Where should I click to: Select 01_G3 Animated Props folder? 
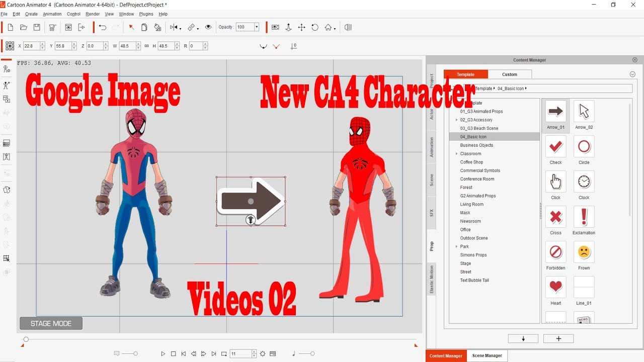[481, 112]
